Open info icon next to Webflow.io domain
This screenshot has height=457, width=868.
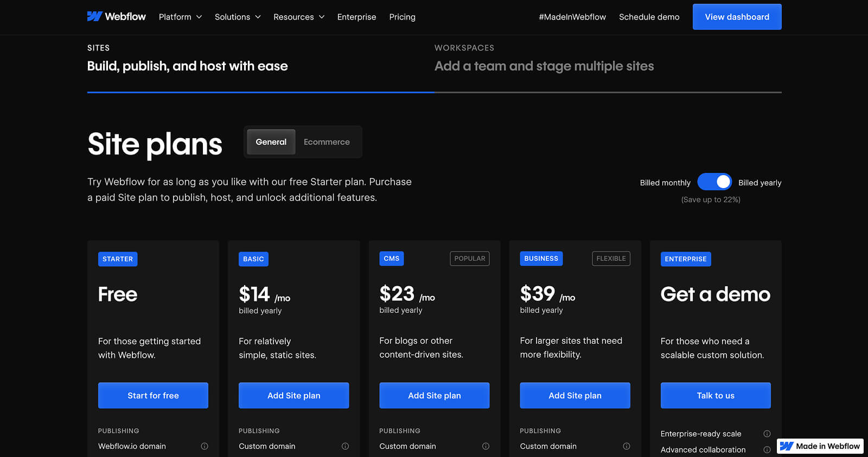(205, 446)
